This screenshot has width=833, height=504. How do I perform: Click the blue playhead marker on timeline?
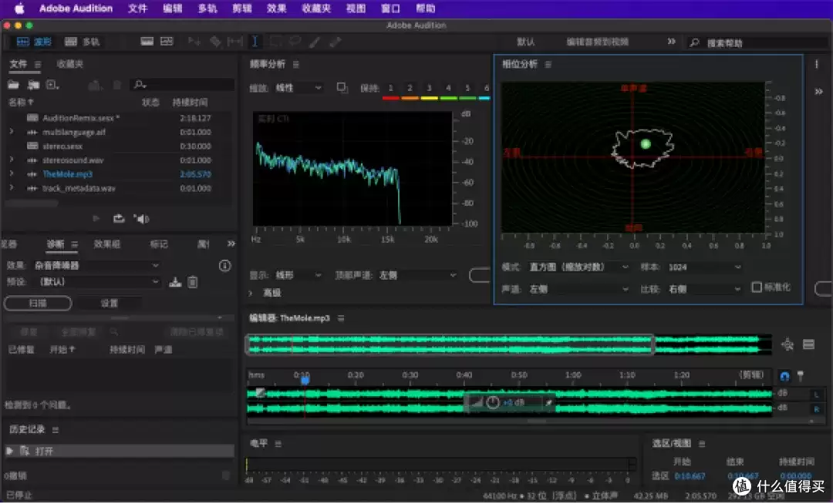click(x=305, y=380)
